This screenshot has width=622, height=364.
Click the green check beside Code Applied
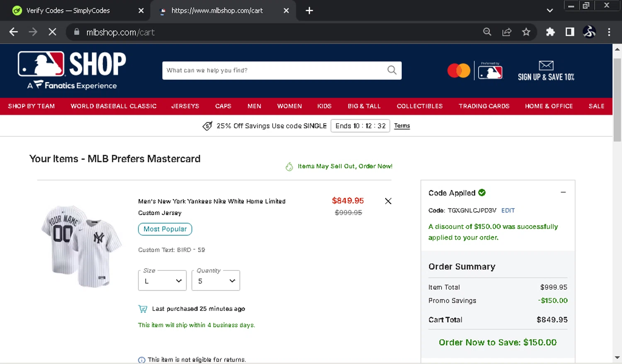(x=482, y=193)
